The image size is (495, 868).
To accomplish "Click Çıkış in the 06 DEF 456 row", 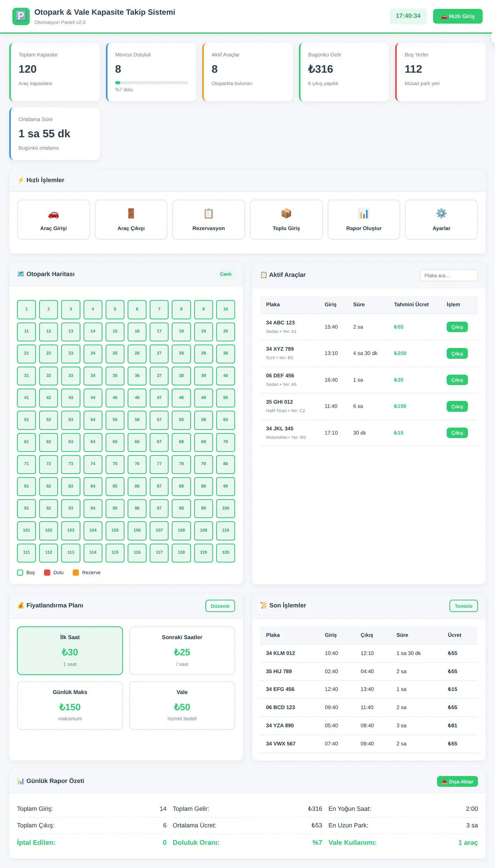I will click(457, 380).
